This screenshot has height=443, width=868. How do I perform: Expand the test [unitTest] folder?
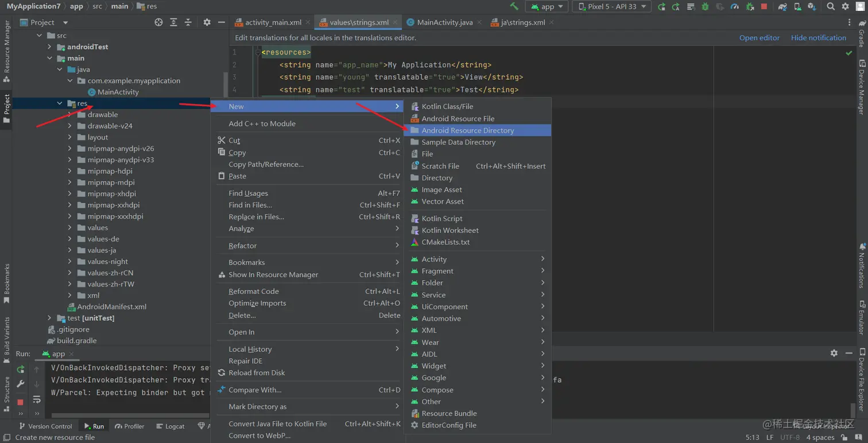pyautogui.click(x=49, y=318)
